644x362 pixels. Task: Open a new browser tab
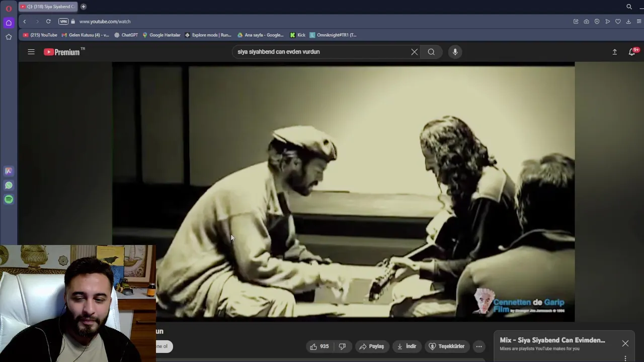coord(84,7)
